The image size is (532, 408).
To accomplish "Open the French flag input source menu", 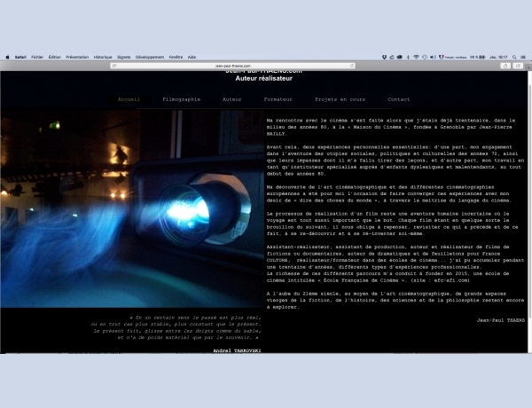I will [441, 57].
